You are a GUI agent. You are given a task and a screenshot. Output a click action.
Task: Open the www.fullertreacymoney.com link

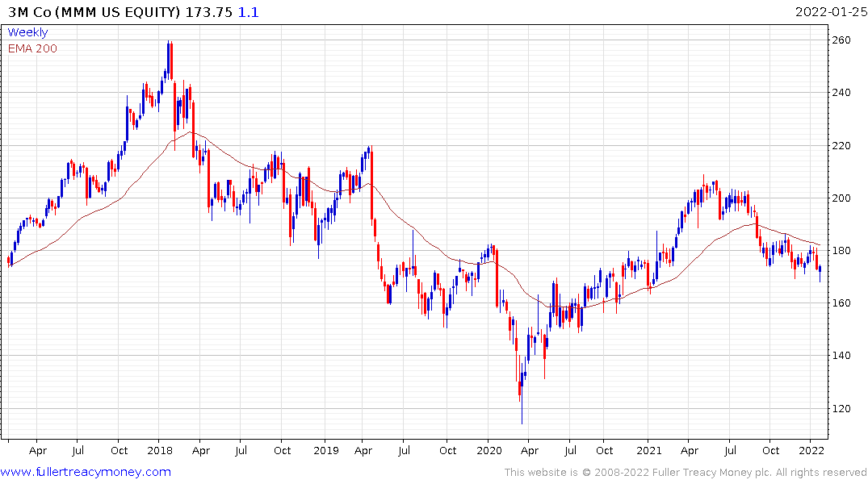tap(86, 472)
